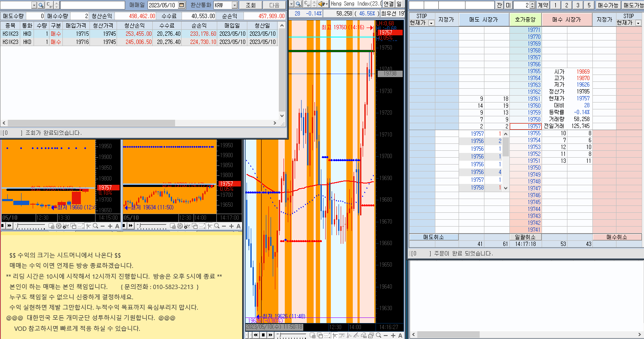Viewport: 644px width, 339px height.
Task: Click the C recall icon in Hang Seng chart header
Action: (x=306, y=4)
